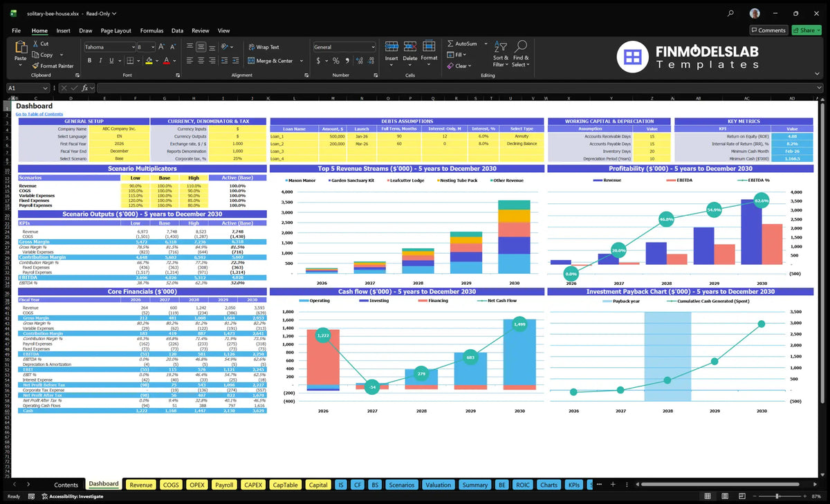The image size is (830, 504).
Task: Open the Tahoma font name dropdown
Action: coord(132,47)
